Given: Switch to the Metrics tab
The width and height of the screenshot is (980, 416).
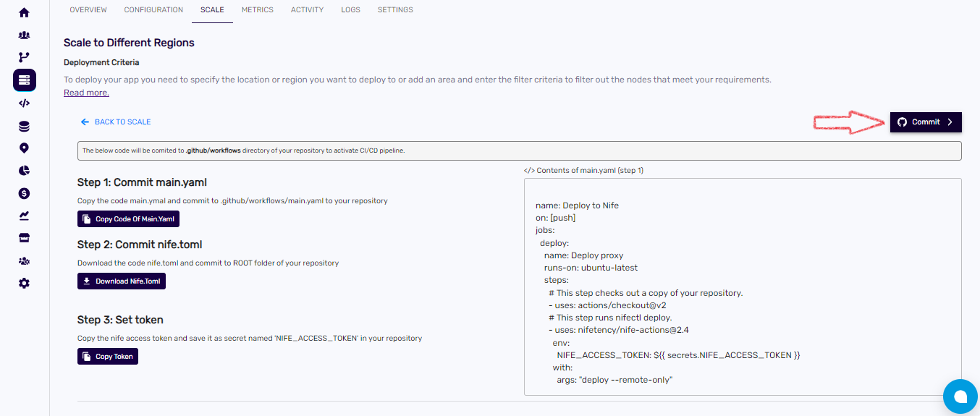Looking at the screenshot, I should (257, 10).
